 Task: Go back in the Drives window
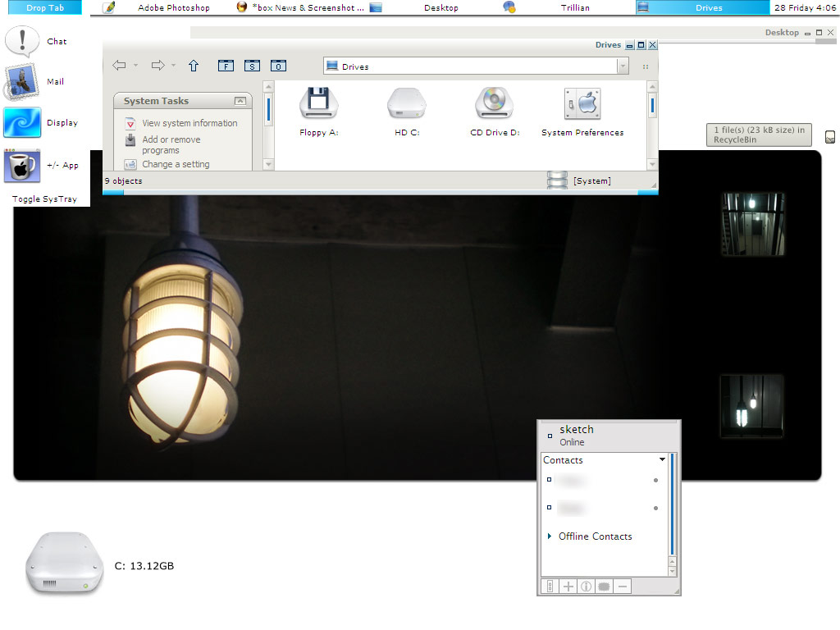point(119,66)
